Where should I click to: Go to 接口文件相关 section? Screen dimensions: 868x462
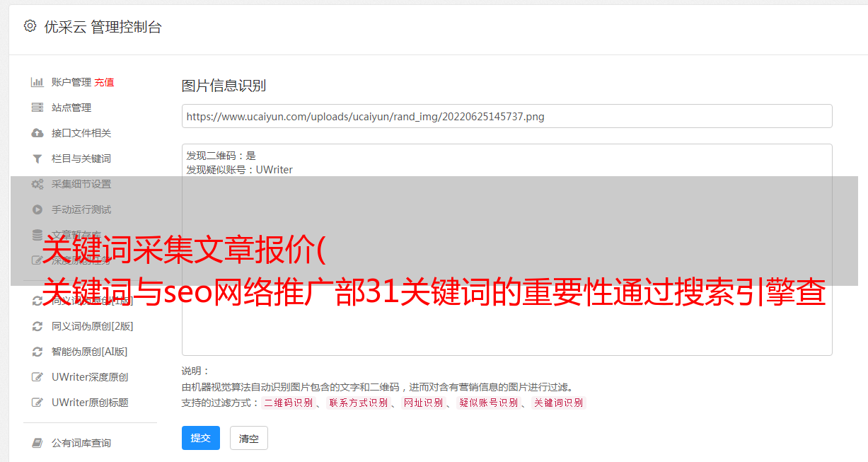point(81,133)
